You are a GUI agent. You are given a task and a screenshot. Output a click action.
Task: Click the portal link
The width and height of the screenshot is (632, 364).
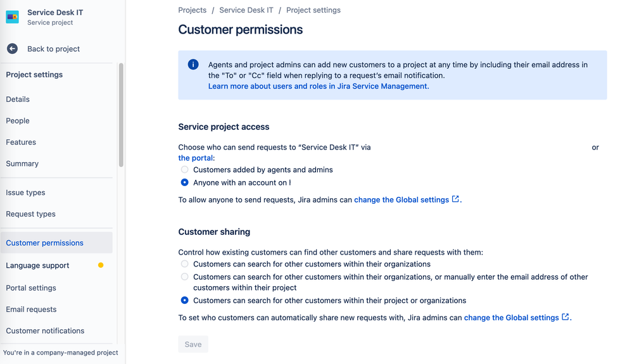[195, 158]
